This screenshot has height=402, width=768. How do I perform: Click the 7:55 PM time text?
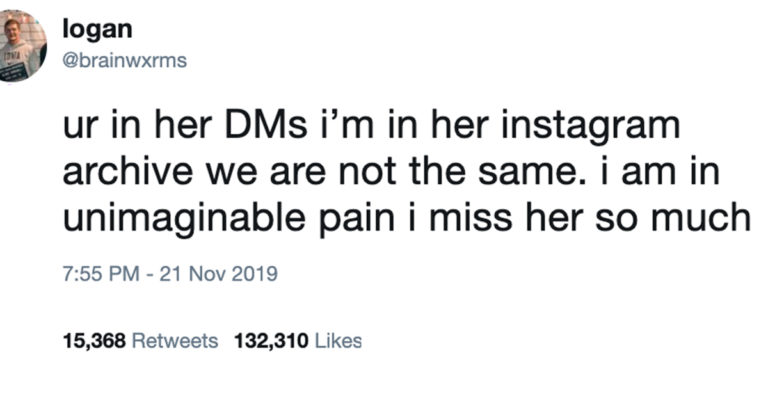tap(95, 273)
